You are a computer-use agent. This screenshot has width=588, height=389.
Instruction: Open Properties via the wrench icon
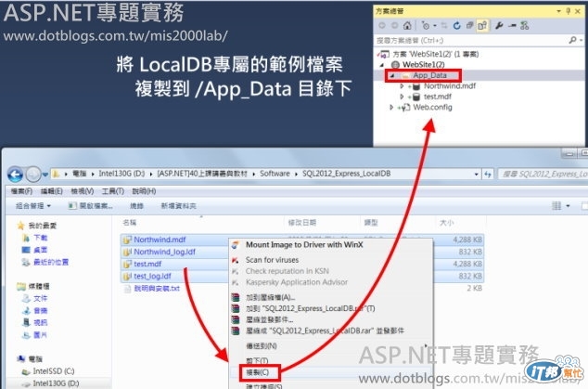499,26
